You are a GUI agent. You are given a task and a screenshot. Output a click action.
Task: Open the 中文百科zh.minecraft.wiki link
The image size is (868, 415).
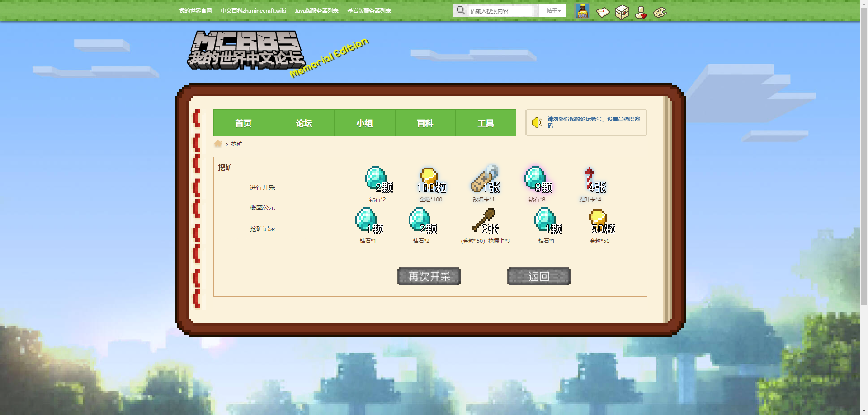coord(253,11)
